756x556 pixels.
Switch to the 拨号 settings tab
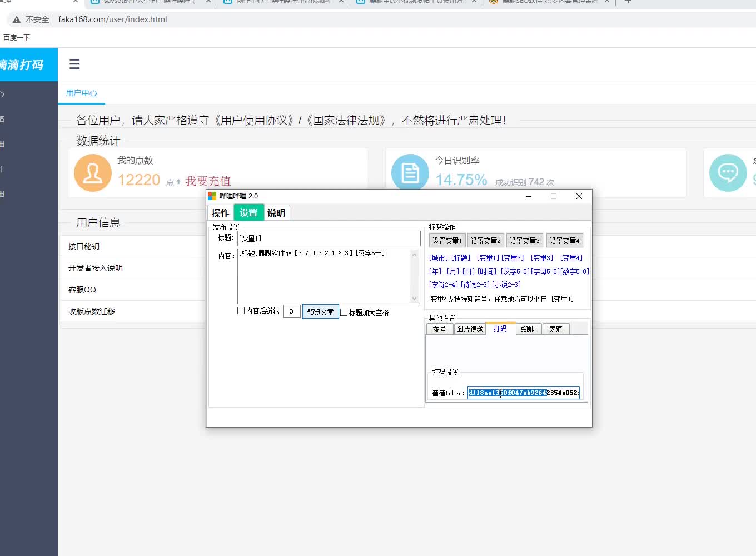tap(439, 329)
